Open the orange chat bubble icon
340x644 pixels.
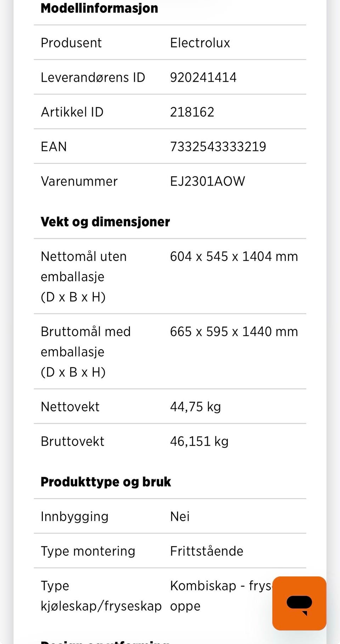pyautogui.click(x=299, y=603)
